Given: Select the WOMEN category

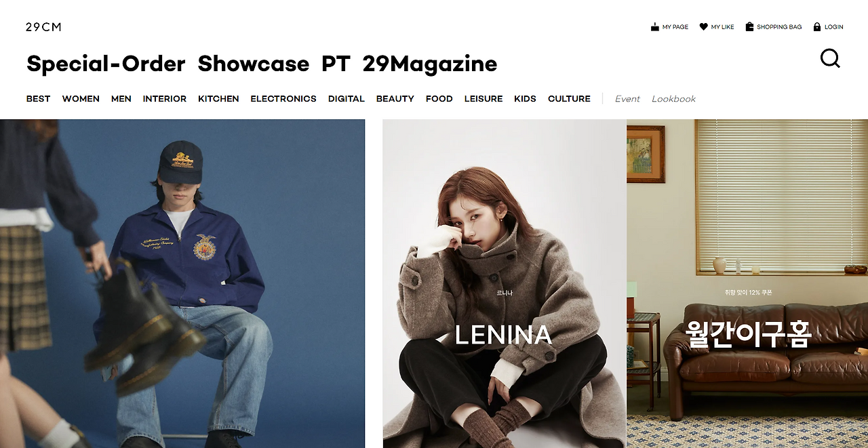Looking at the screenshot, I should click(x=81, y=99).
